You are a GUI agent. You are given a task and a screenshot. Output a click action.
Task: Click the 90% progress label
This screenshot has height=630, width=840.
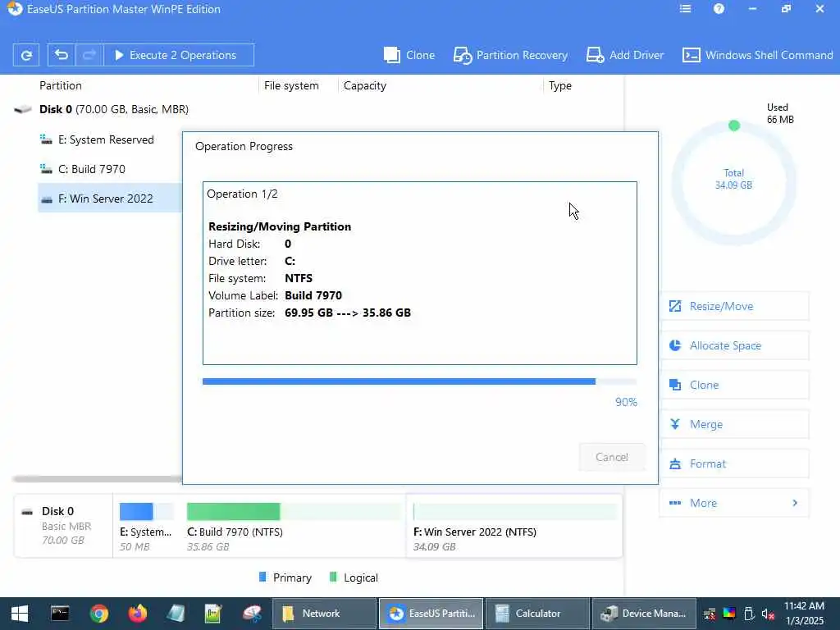click(x=626, y=402)
